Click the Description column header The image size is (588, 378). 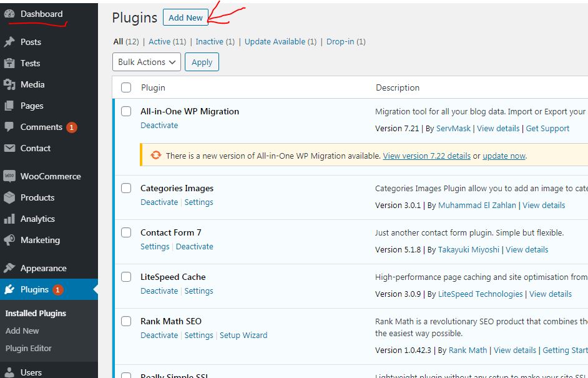pos(398,87)
